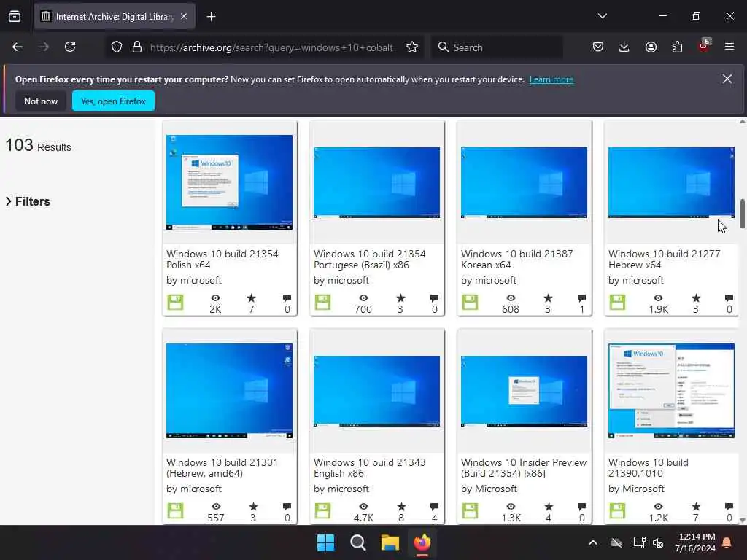Open the Learn more link
The width and height of the screenshot is (747, 560).
pos(551,79)
